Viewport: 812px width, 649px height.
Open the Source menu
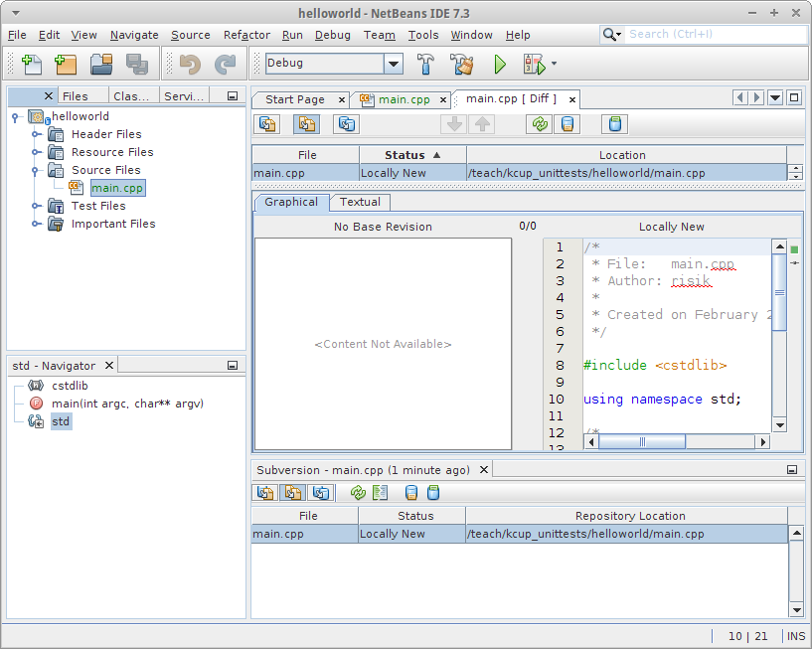point(191,35)
